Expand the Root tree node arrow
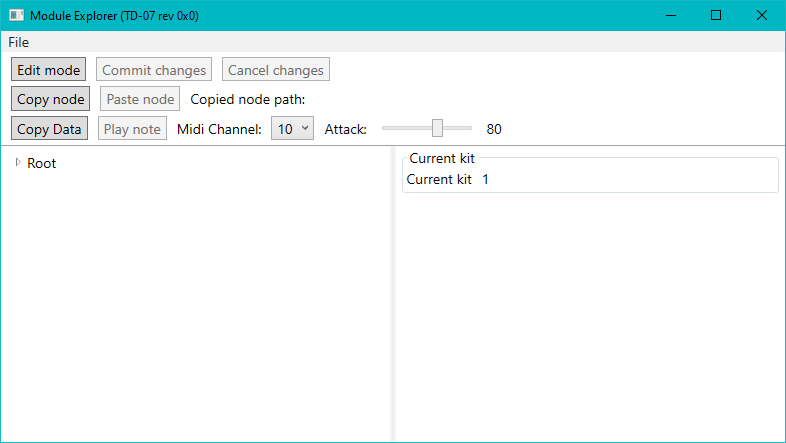786x443 pixels. tap(18, 163)
